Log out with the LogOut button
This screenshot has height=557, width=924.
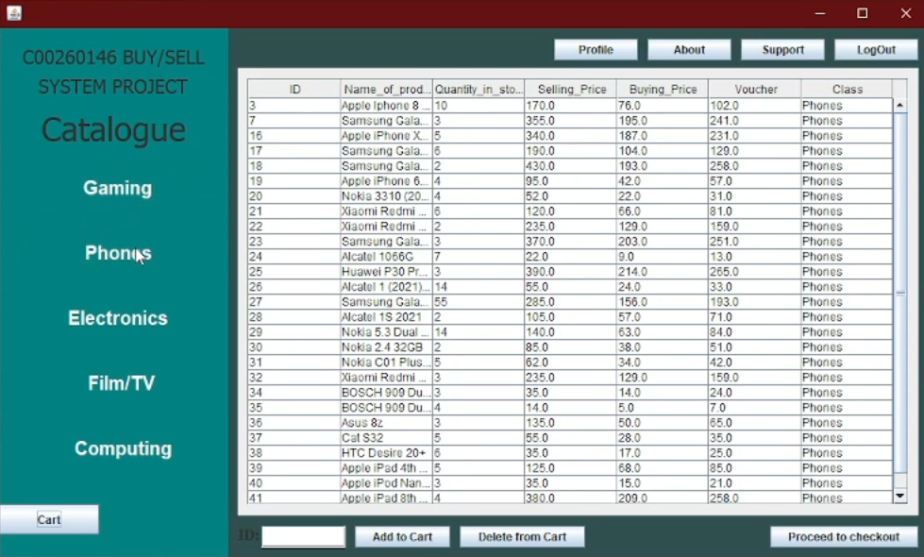[x=876, y=50]
